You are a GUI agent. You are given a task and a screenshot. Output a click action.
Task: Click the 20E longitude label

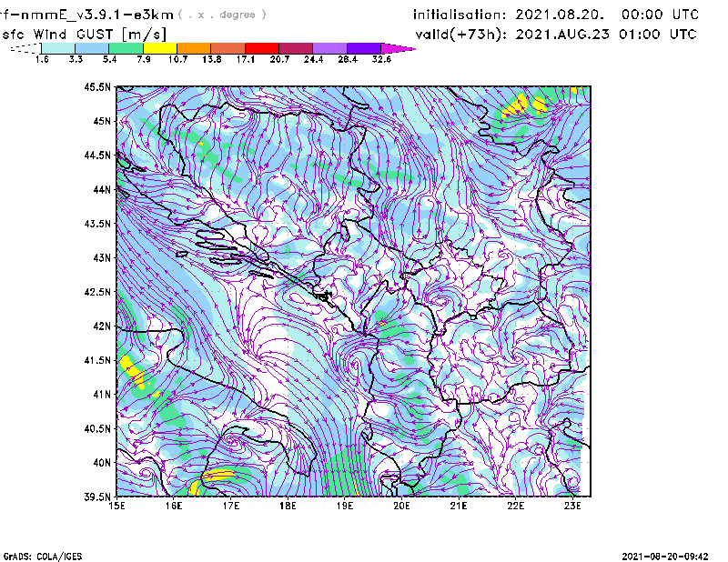tap(401, 506)
